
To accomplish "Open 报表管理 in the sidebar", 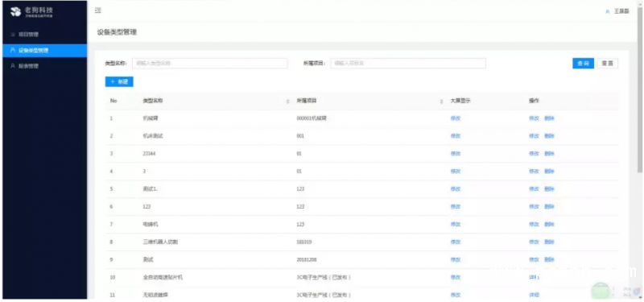I will point(45,66).
